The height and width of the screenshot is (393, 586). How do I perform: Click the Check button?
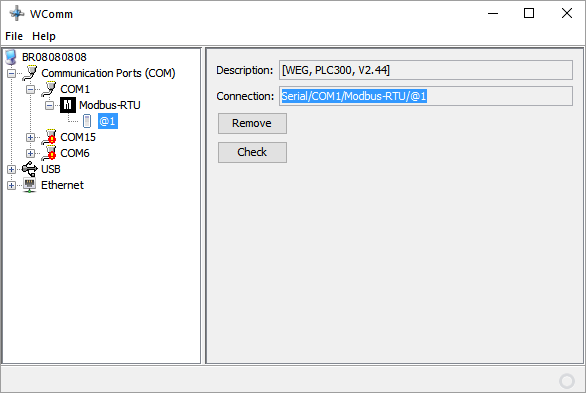(x=252, y=152)
